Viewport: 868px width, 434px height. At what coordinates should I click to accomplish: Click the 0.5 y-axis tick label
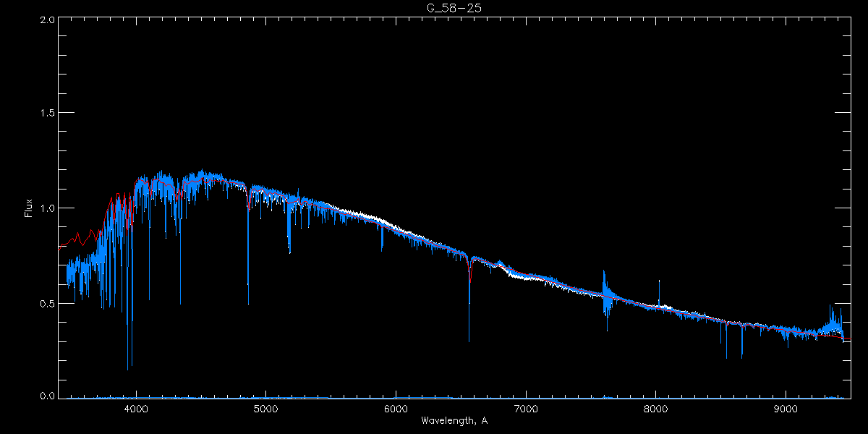pos(45,303)
